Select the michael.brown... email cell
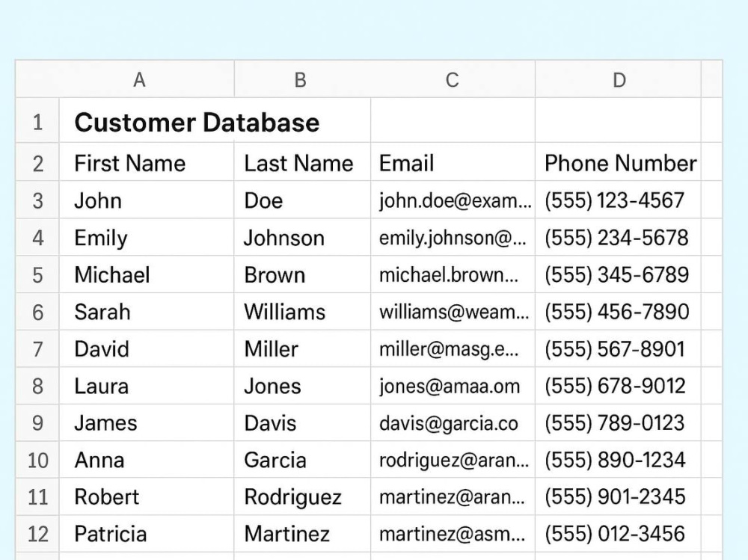This screenshot has height=560, width=748. [453, 274]
